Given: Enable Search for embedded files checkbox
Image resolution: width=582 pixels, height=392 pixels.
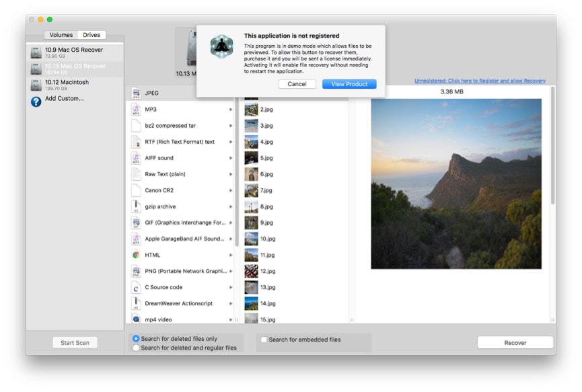Looking at the screenshot, I should tap(264, 340).
